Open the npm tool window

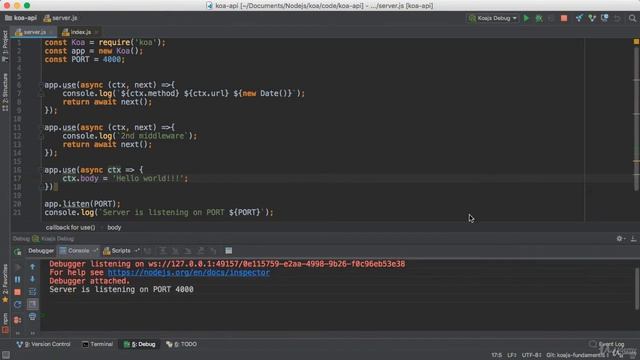[x=5, y=323]
